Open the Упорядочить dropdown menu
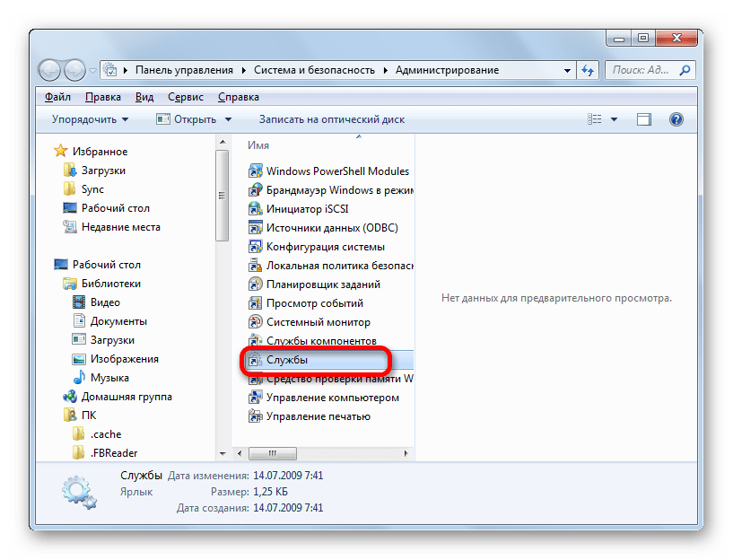The width and height of the screenshot is (733, 560). tap(90, 119)
